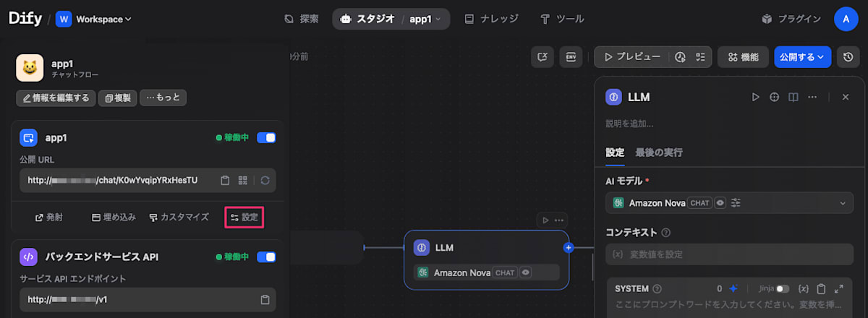Run the LLM node from panel header
Viewport: 868px width, 318px height.
(756, 97)
